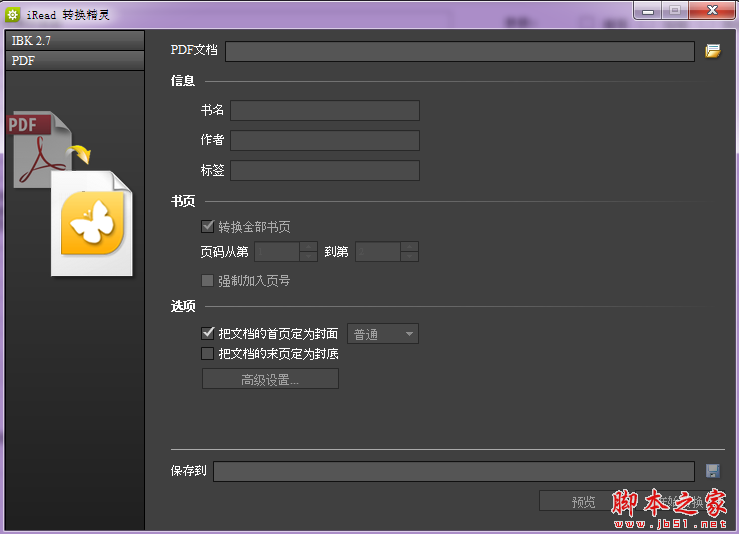Viewport: 739px width, 535px height.
Task: Click the 作者 author field
Action: click(325, 140)
